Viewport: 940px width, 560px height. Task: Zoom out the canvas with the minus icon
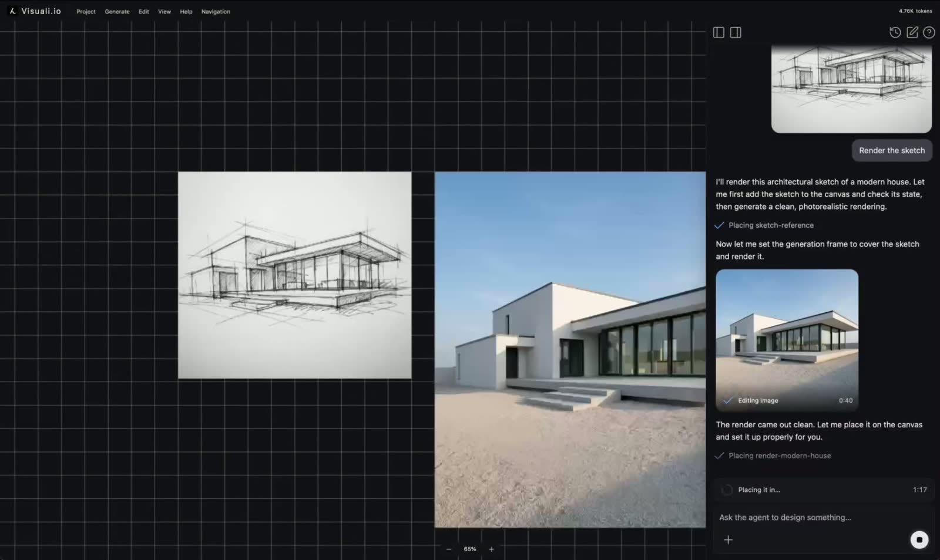[x=449, y=549]
